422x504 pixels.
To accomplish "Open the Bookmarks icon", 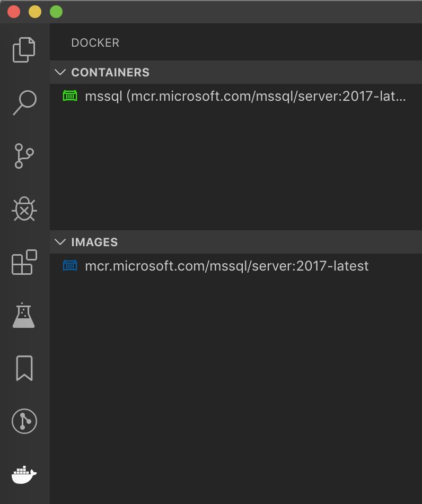I will click(x=24, y=368).
